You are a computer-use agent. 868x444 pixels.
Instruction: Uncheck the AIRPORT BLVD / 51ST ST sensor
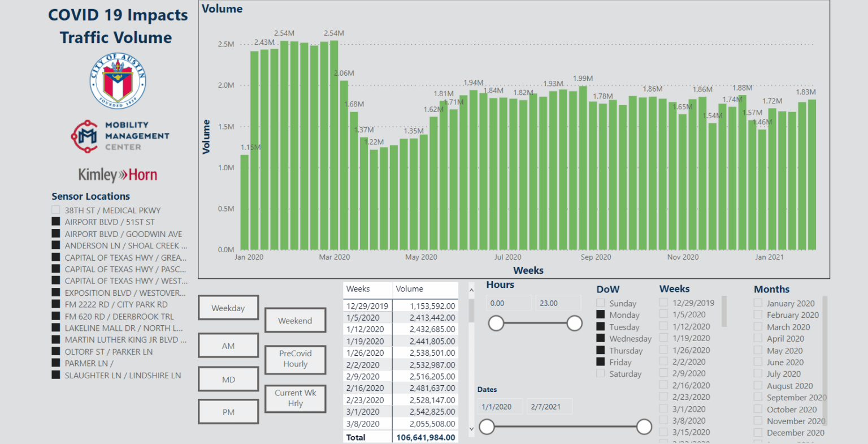55,221
